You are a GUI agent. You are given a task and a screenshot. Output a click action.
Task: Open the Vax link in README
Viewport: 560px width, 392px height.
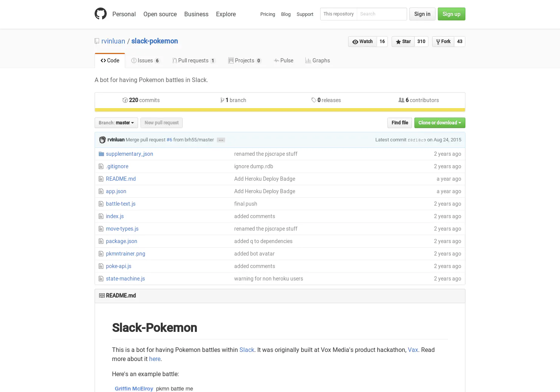tap(413, 350)
